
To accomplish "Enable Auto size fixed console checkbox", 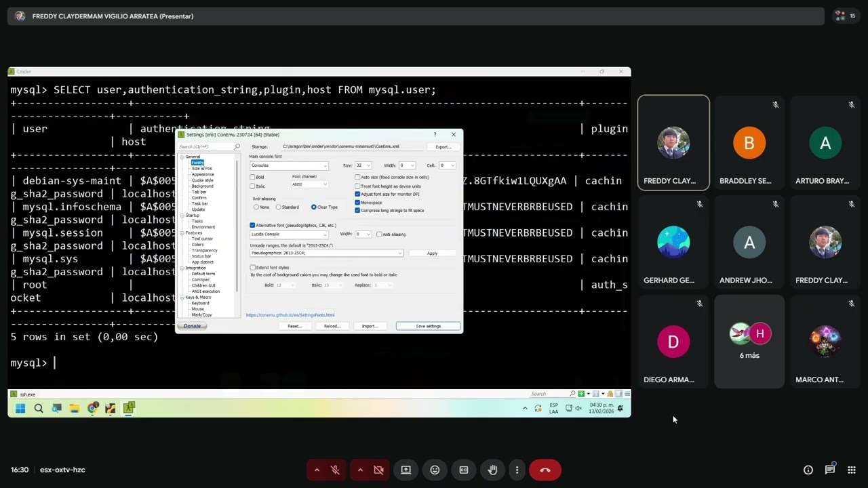I will click(x=357, y=178).
